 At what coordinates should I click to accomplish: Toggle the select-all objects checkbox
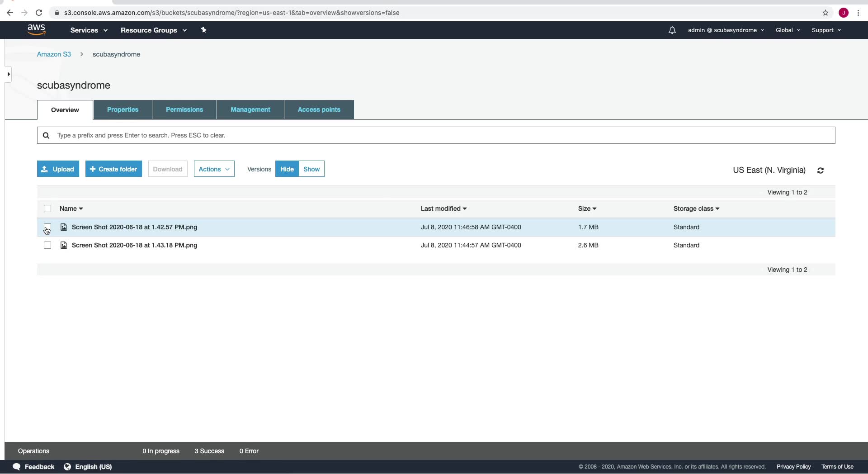[47, 209]
